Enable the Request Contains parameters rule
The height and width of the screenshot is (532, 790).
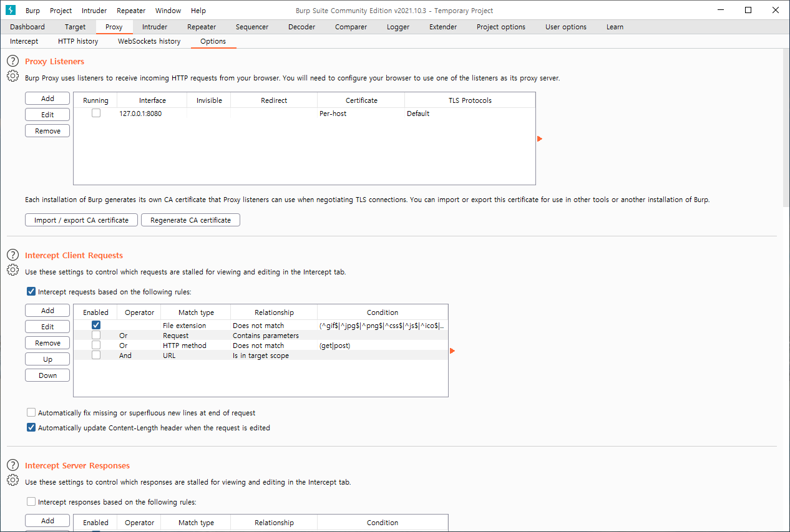point(95,335)
